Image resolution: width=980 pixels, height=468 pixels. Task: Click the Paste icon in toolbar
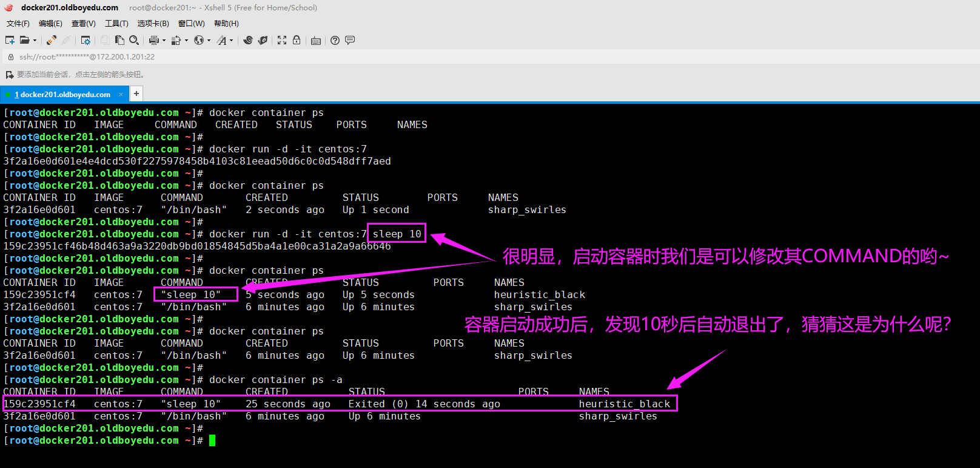tap(119, 40)
